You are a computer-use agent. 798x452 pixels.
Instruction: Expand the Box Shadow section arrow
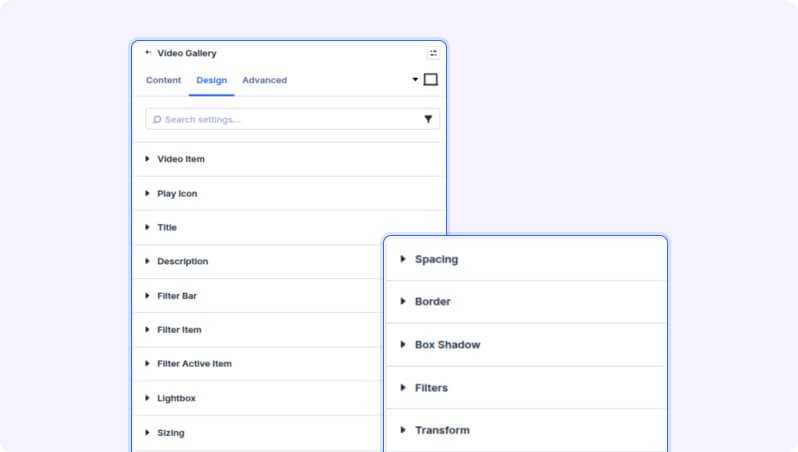pyautogui.click(x=403, y=345)
